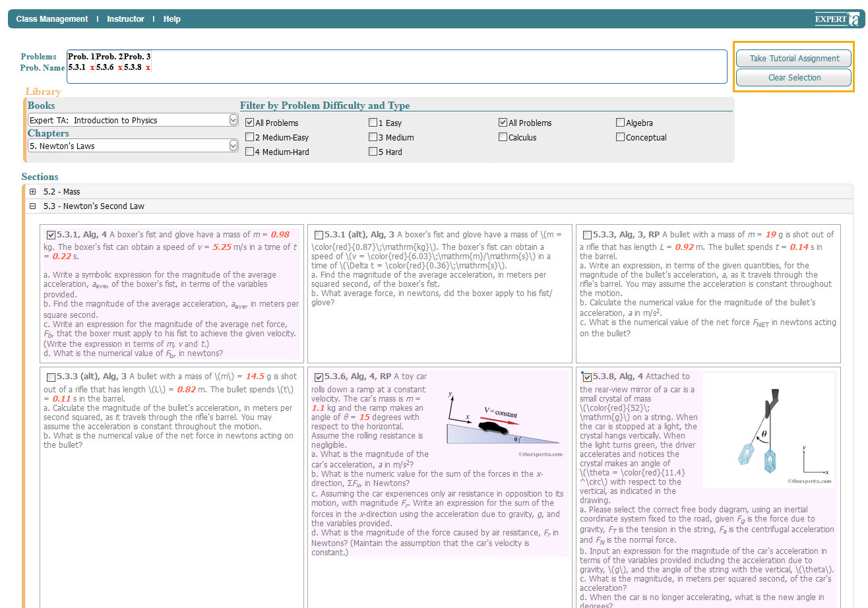This screenshot has height=608, width=868.
Task: Click 'Filter by Problem Difficulty and Type' heading
Action: (x=325, y=106)
